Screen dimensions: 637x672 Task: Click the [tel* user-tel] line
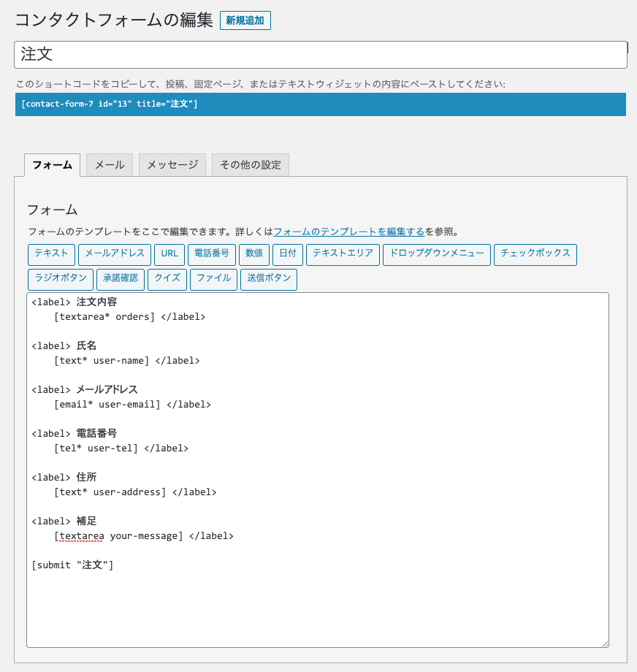pos(121,448)
